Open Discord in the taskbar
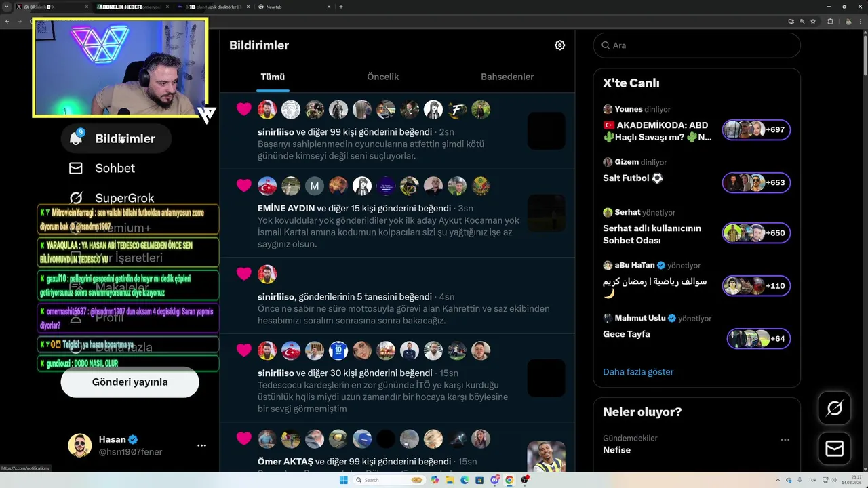 (494, 480)
